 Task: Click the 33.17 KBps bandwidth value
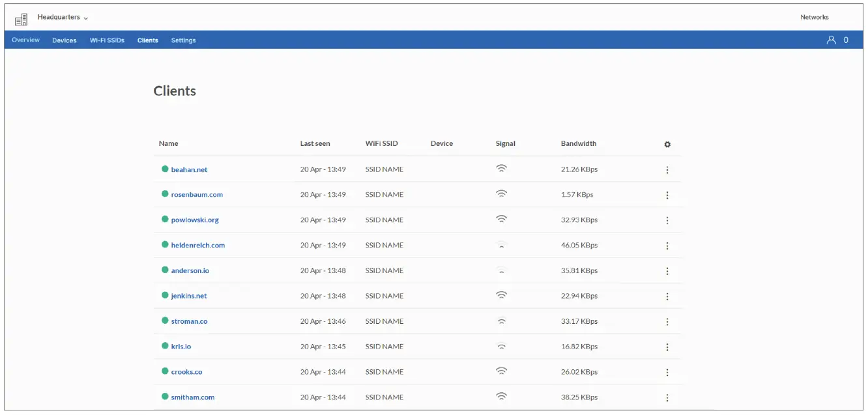click(x=579, y=321)
